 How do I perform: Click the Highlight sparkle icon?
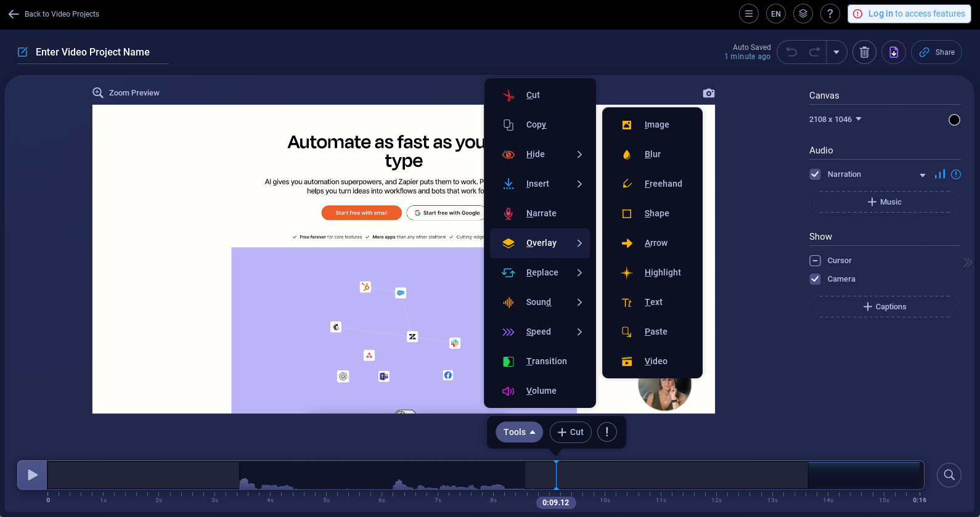[x=627, y=272]
